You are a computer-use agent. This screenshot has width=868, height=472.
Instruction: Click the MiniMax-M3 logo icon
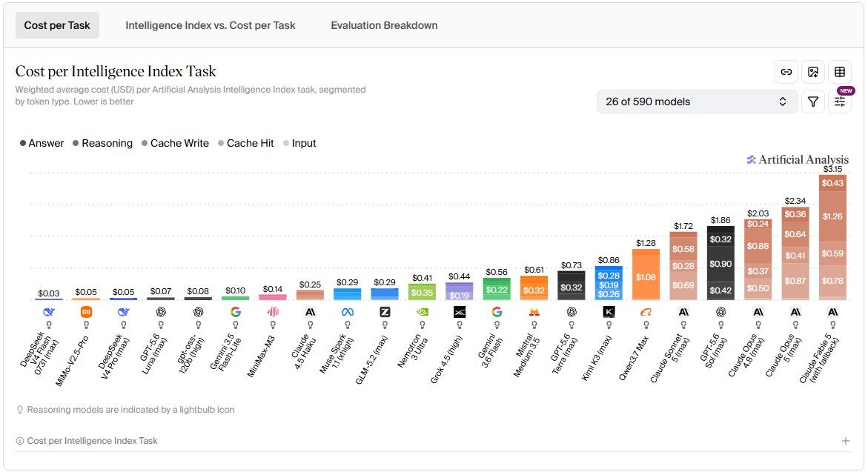(x=273, y=312)
